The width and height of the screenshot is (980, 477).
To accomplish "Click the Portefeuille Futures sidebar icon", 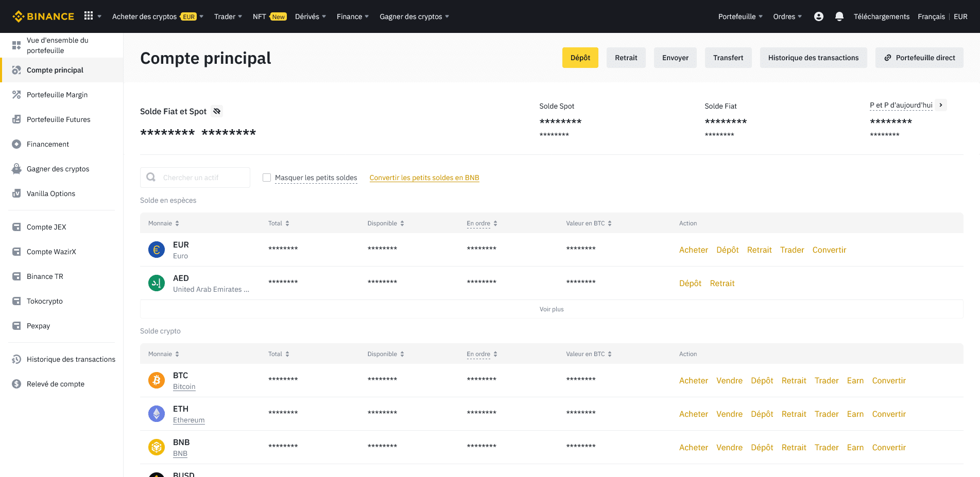I will [x=16, y=119].
